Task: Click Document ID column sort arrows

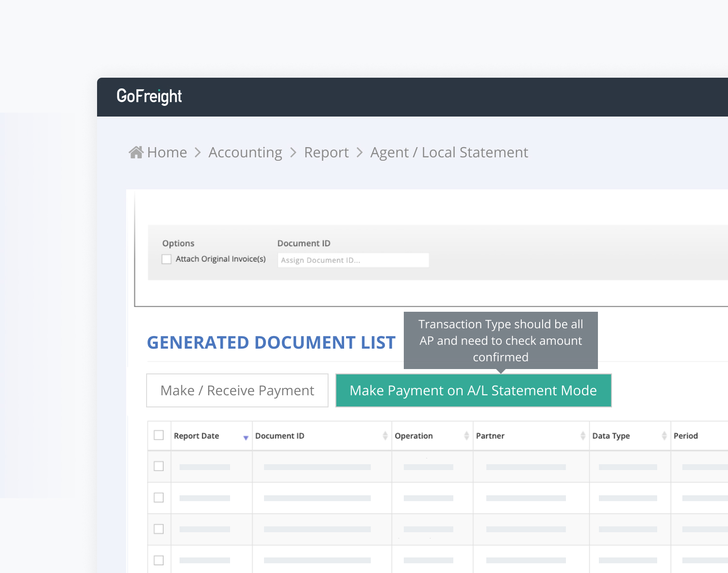Action: pyautogui.click(x=385, y=436)
